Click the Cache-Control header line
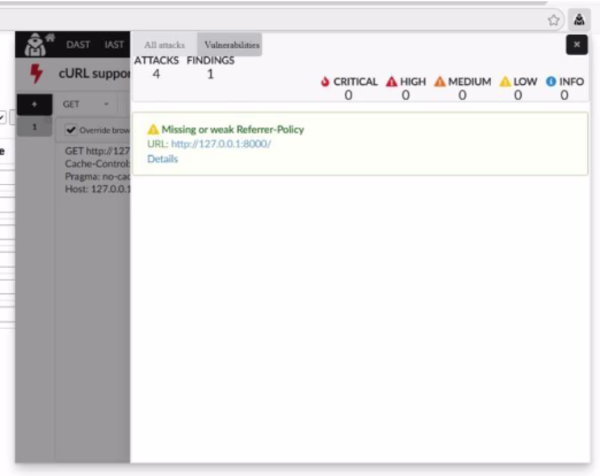The width and height of the screenshot is (600, 476). 97,164
